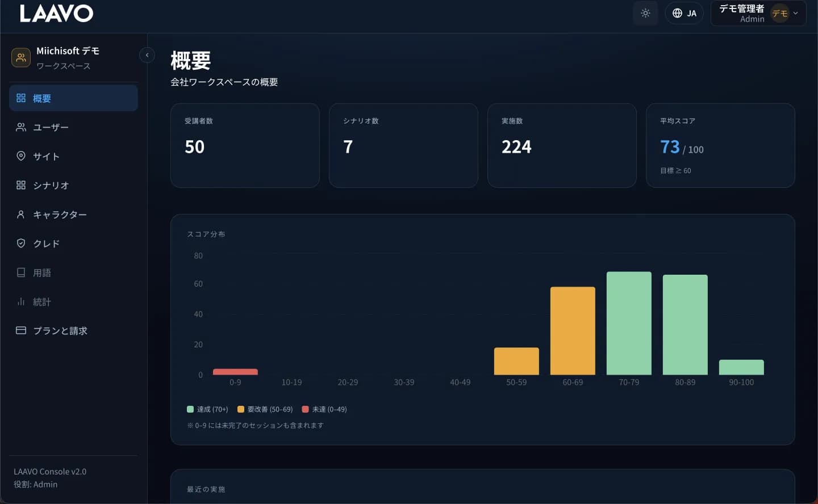Click the green 80-89 score bar

point(685,325)
